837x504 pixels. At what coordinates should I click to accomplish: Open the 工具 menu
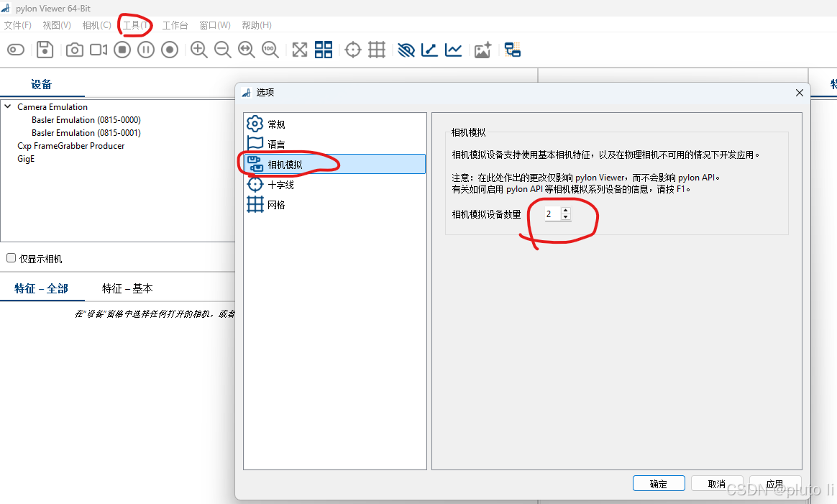pyautogui.click(x=136, y=25)
